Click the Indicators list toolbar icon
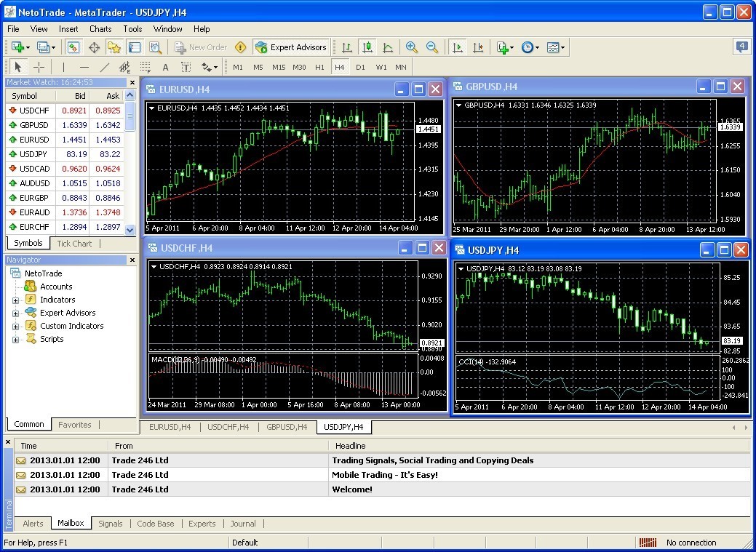The height and width of the screenshot is (552, 756). click(x=502, y=47)
